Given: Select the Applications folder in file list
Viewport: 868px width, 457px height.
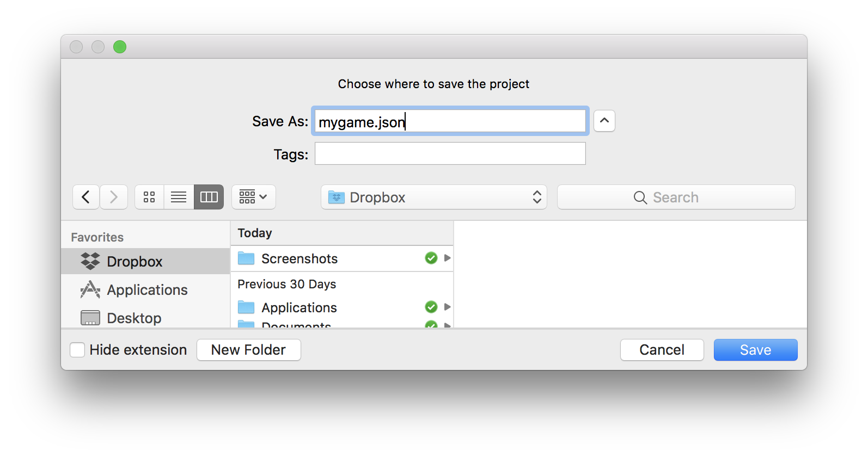Looking at the screenshot, I should [299, 307].
